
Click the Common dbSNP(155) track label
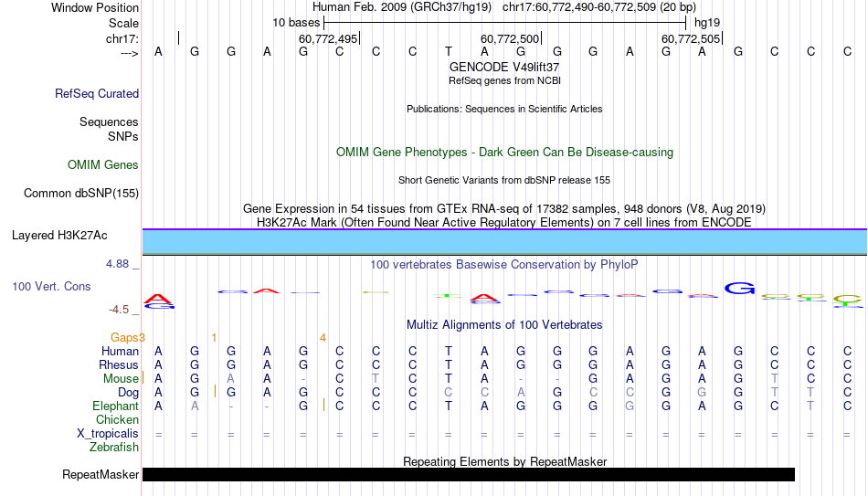[81, 194]
